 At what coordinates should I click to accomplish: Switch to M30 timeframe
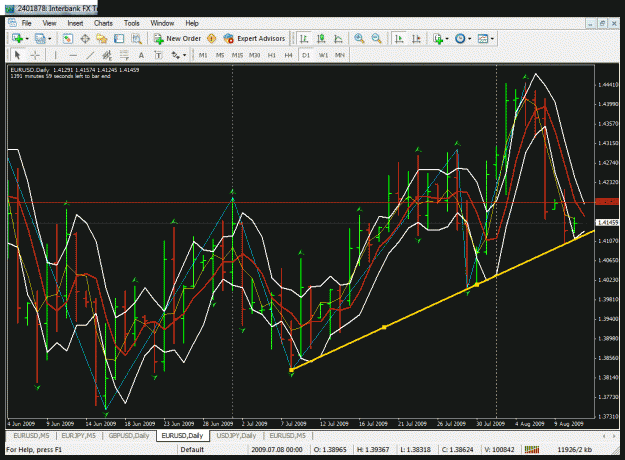tap(254, 55)
